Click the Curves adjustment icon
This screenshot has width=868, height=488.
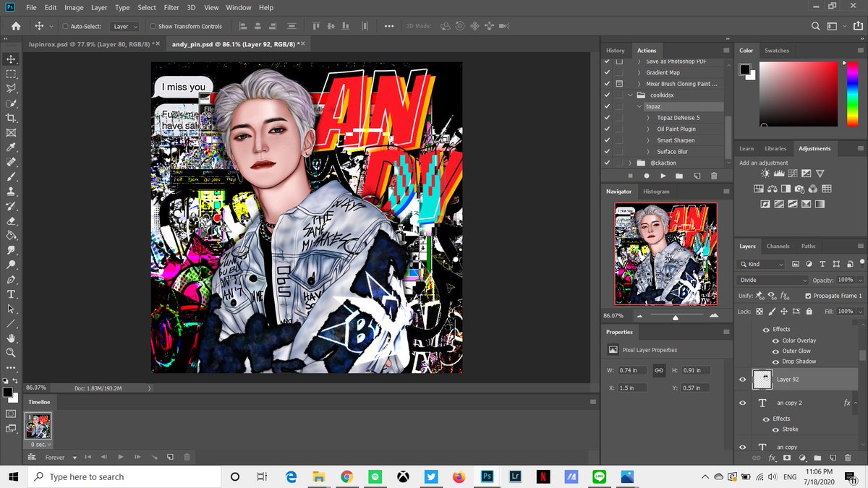[793, 174]
